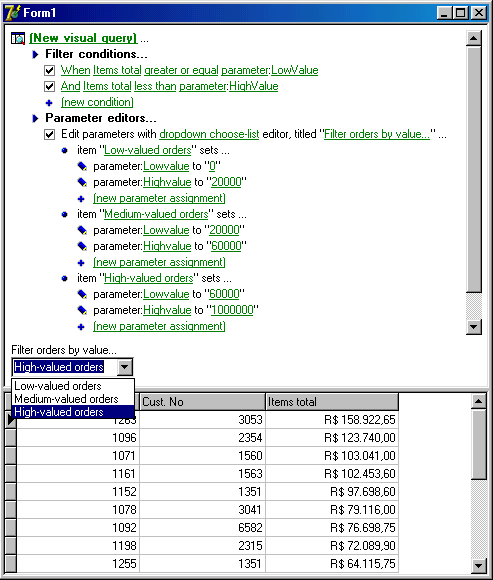Edit the Filter orders by value title link
This screenshot has height=580, width=493.
(x=377, y=134)
